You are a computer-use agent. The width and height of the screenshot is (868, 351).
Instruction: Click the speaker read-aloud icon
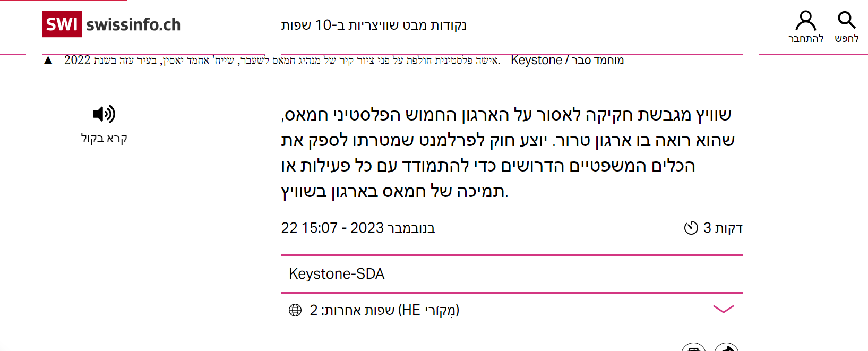pyautogui.click(x=104, y=114)
